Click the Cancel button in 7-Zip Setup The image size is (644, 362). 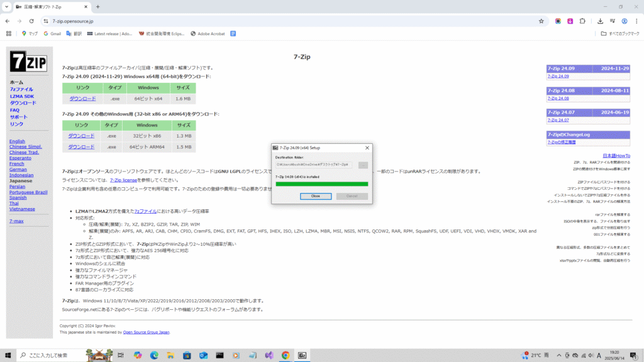click(x=352, y=196)
